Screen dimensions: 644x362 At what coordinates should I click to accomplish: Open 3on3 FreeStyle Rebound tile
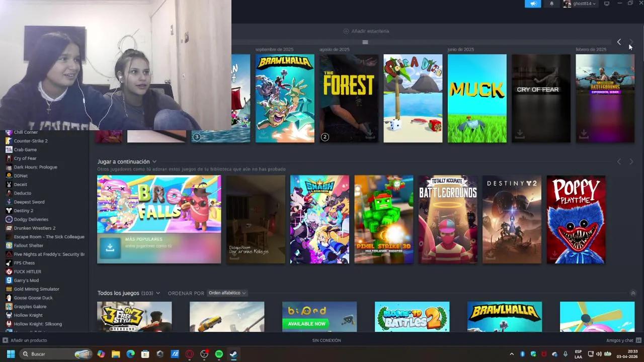pos(134,317)
